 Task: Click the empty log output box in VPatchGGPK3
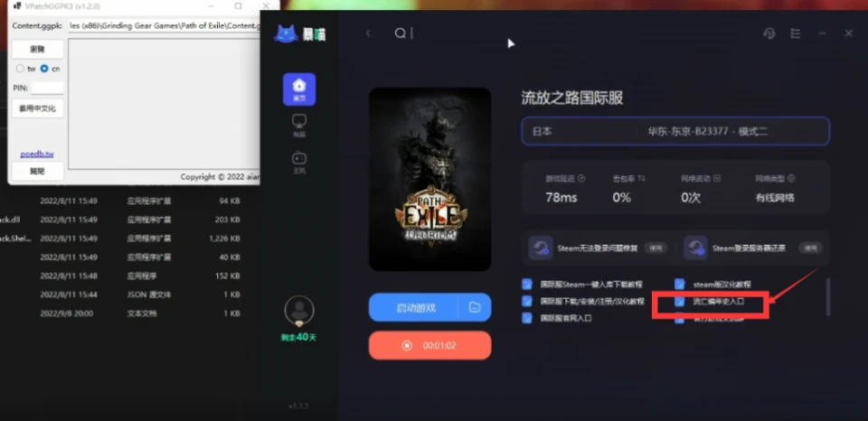pos(165,104)
